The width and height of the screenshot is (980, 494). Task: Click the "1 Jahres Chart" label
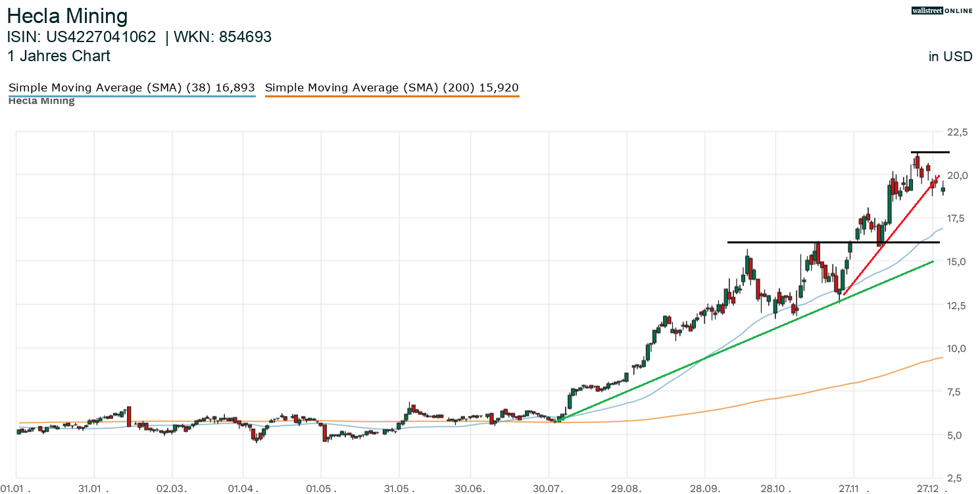59,56
